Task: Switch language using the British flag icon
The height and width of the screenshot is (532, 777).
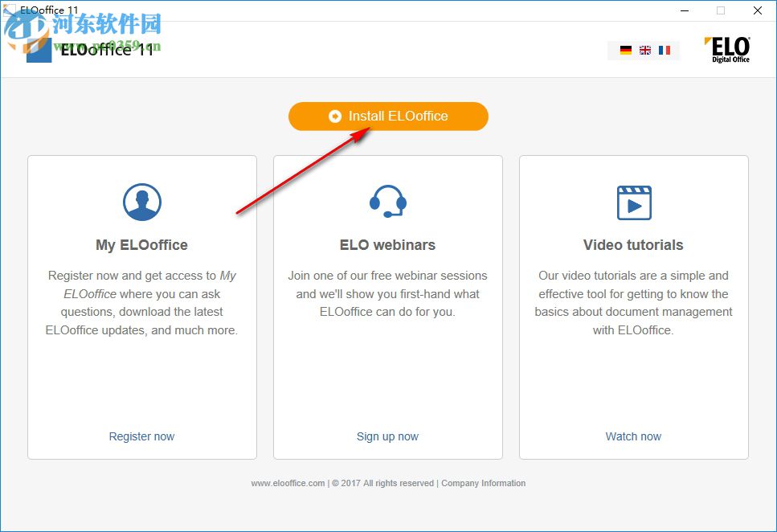Action: tap(645, 50)
